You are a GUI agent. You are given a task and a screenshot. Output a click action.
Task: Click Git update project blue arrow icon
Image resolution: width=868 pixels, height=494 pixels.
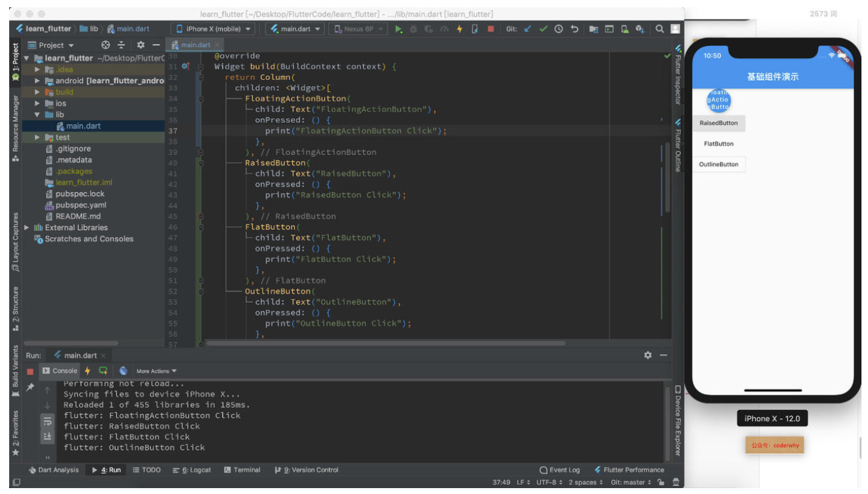coord(527,29)
